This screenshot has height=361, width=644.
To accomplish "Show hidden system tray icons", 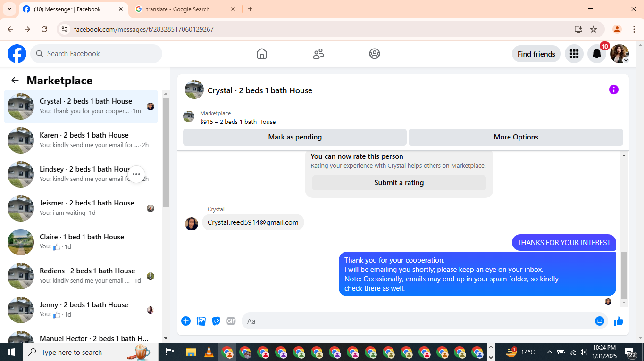I will pyautogui.click(x=549, y=352).
